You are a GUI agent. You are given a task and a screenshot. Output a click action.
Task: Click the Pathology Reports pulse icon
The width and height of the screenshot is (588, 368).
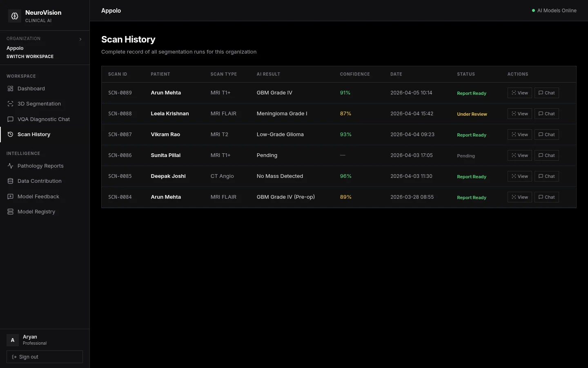(x=11, y=166)
